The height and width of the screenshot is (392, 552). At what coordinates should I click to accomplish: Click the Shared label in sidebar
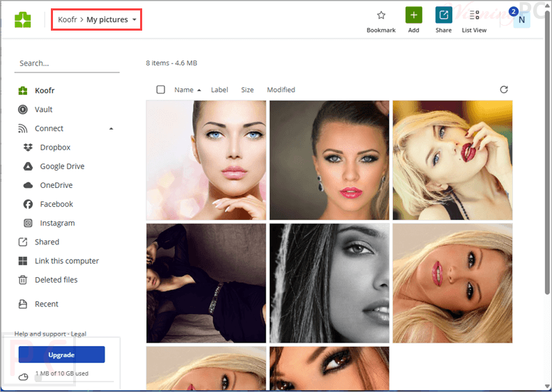47,242
